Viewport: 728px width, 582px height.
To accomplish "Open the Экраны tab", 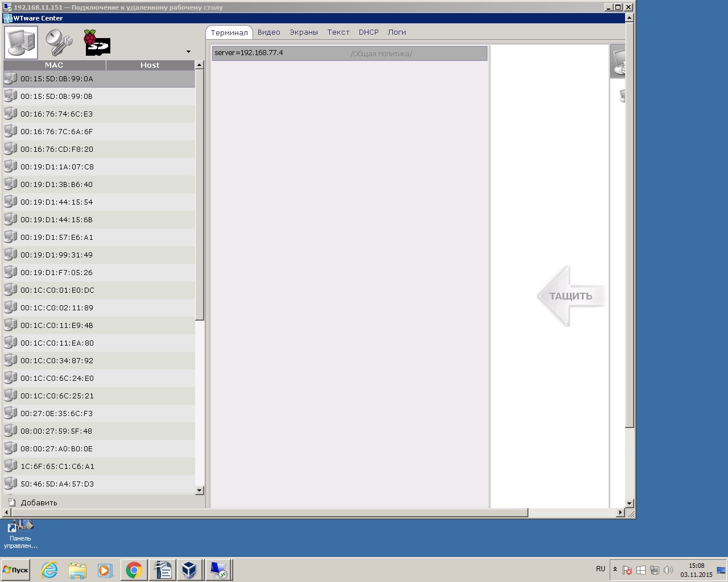I will 303,32.
